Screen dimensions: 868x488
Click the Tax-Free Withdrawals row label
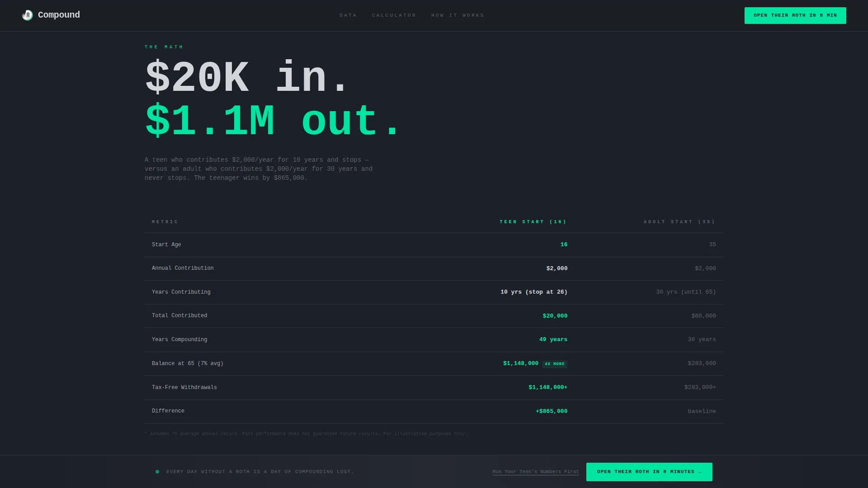tap(184, 387)
